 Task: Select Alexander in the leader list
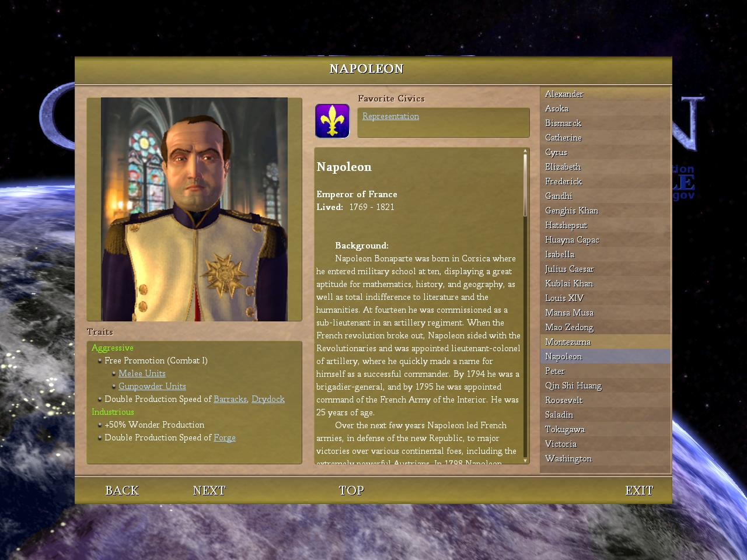605,94
